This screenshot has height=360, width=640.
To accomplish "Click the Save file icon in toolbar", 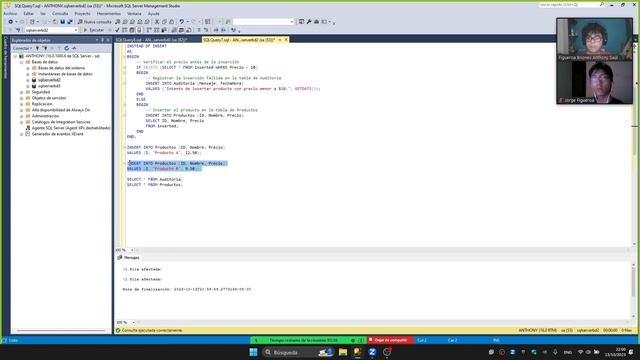I will click(62, 22).
